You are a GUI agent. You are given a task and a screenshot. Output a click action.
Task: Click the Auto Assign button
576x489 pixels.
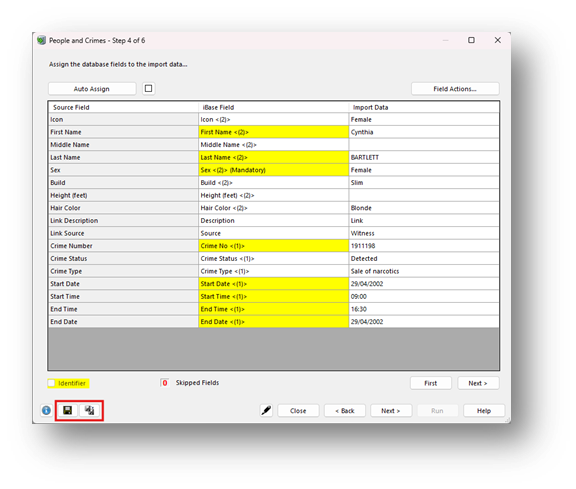pos(92,89)
